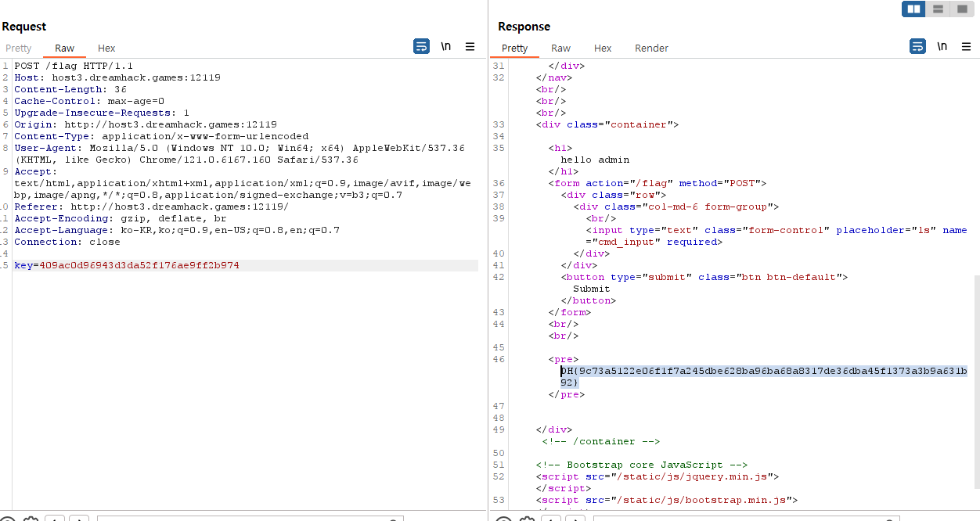Image resolution: width=980 pixels, height=521 pixels.
Task: Click the Accept-Language header line
Action: click(177, 230)
